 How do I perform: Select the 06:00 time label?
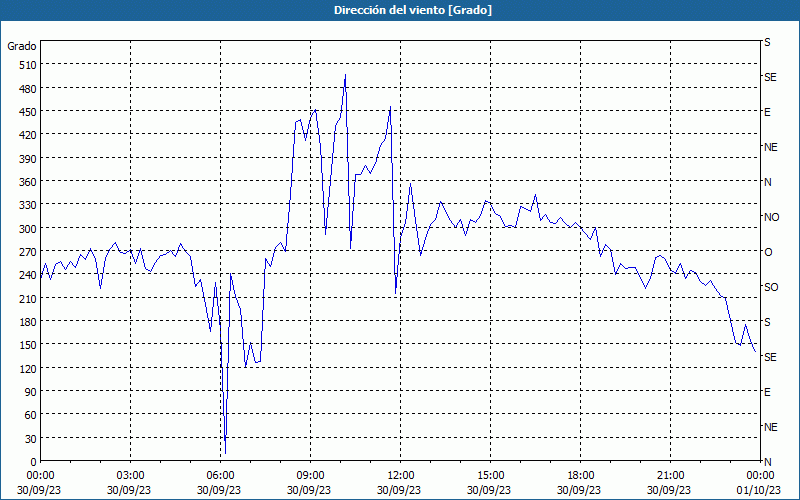[220, 476]
